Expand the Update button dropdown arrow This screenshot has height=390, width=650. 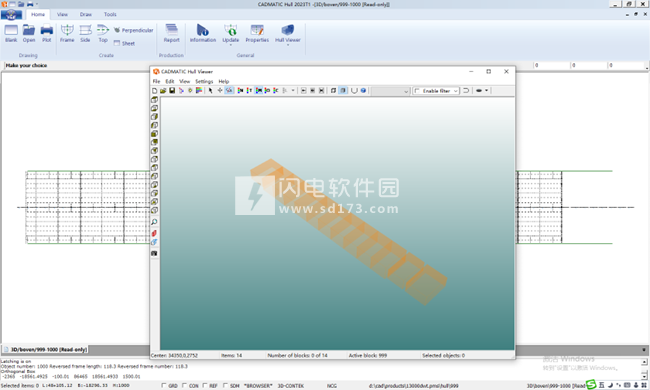(x=231, y=44)
